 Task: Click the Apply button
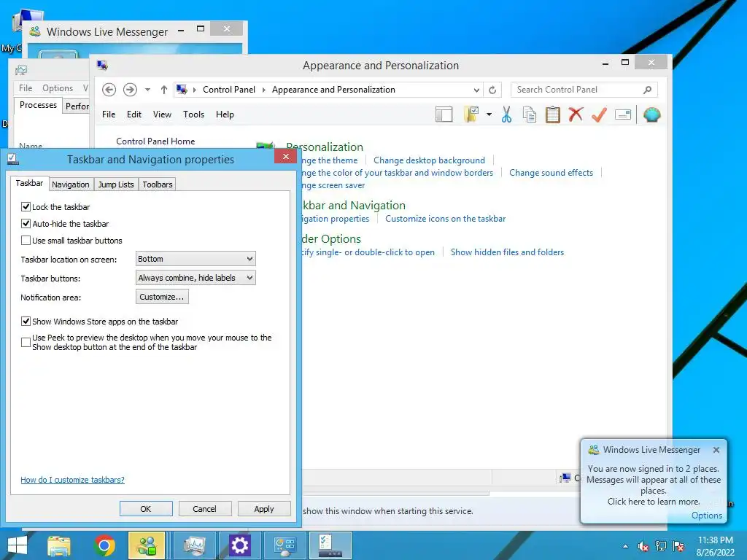[264, 508]
